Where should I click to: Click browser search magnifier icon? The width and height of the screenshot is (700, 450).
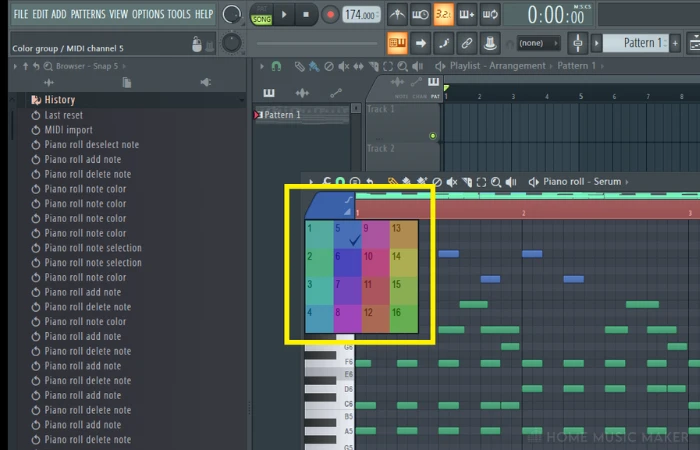coord(48,67)
